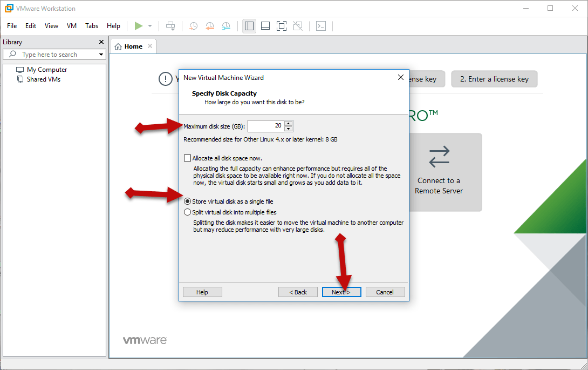Toggle the Show Library sidebar icon
The height and width of the screenshot is (370, 588).
249,26
